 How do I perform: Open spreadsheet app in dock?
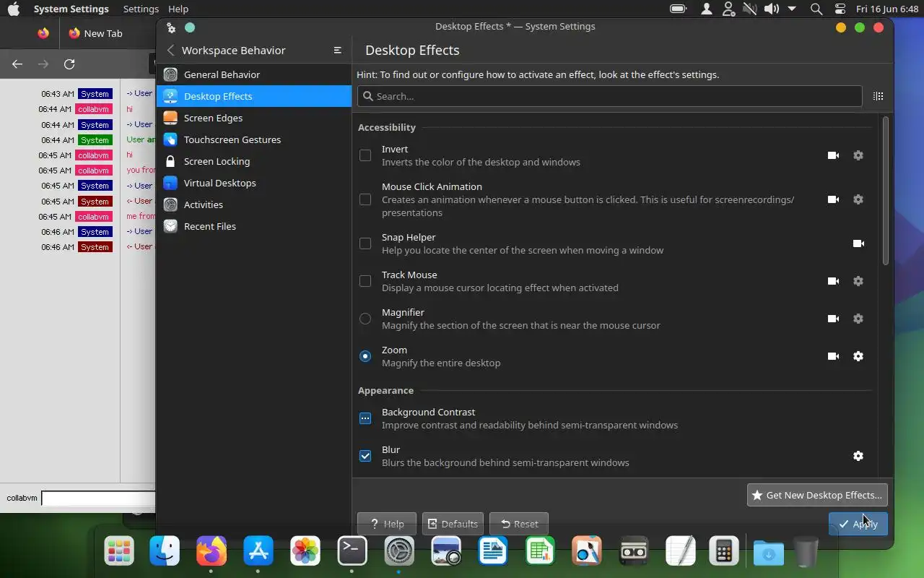pos(540,552)
